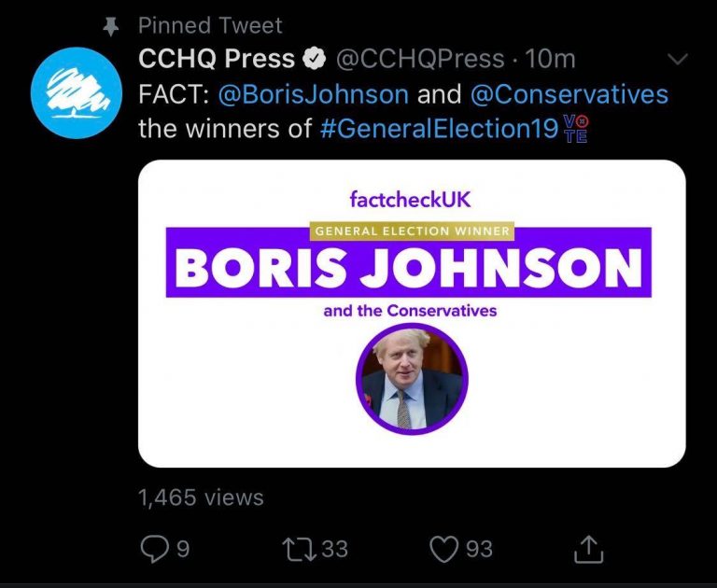Click the CCHQ Press display name

217,60
